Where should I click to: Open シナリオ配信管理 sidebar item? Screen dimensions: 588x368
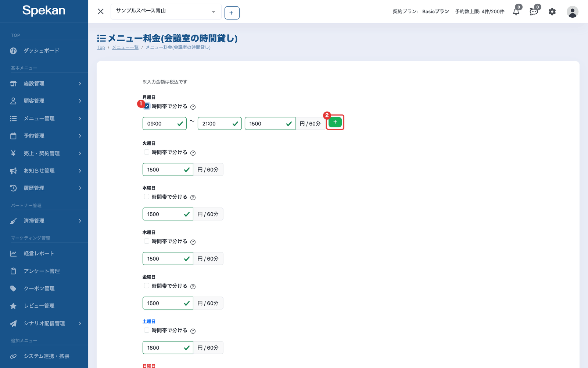(44, 323)
